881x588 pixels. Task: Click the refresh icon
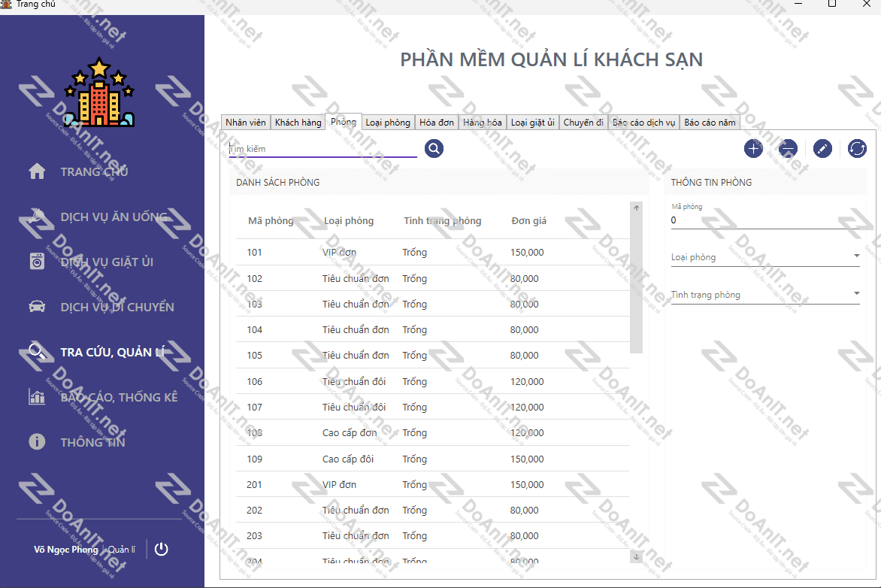pyautogui.click(x=857, y=148)
